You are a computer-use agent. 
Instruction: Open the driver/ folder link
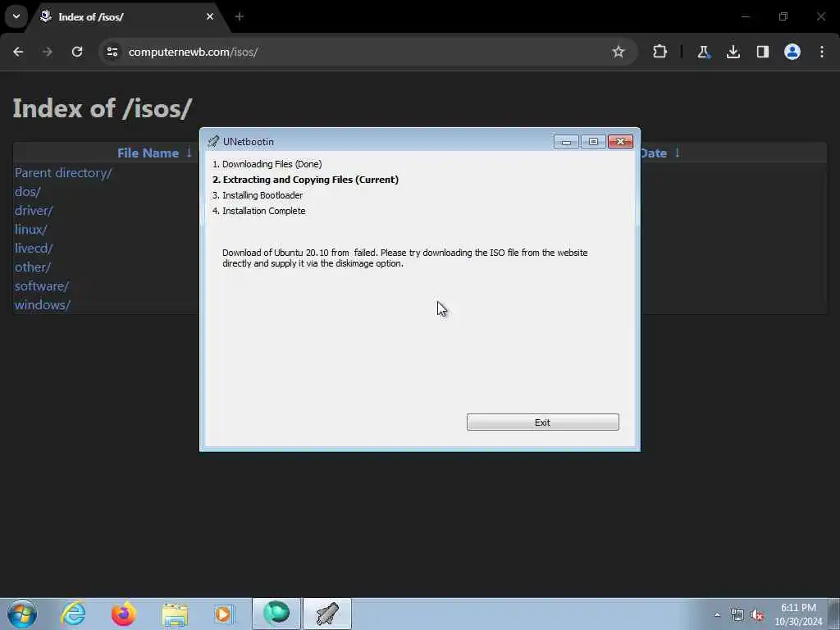[x=34, y=211]
